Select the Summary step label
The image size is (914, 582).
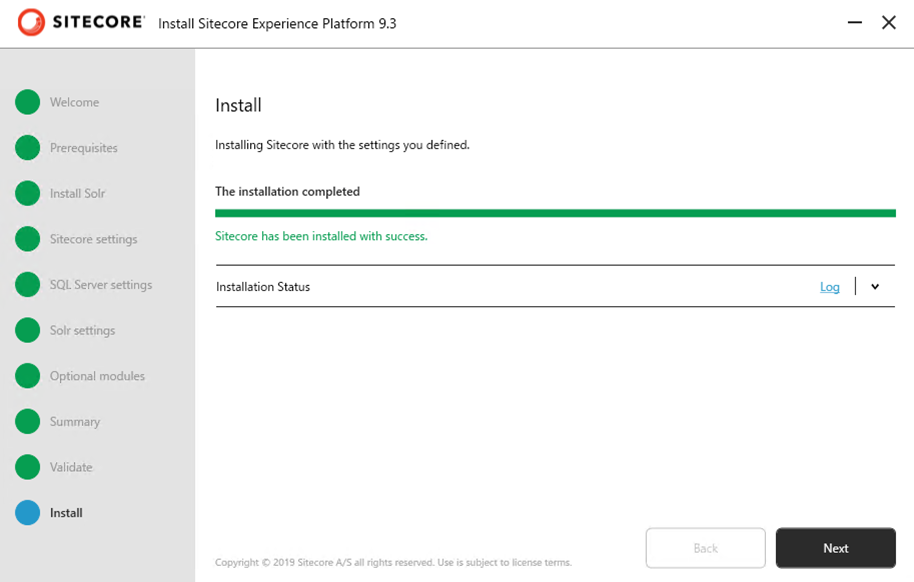click(x=75, y=422)
